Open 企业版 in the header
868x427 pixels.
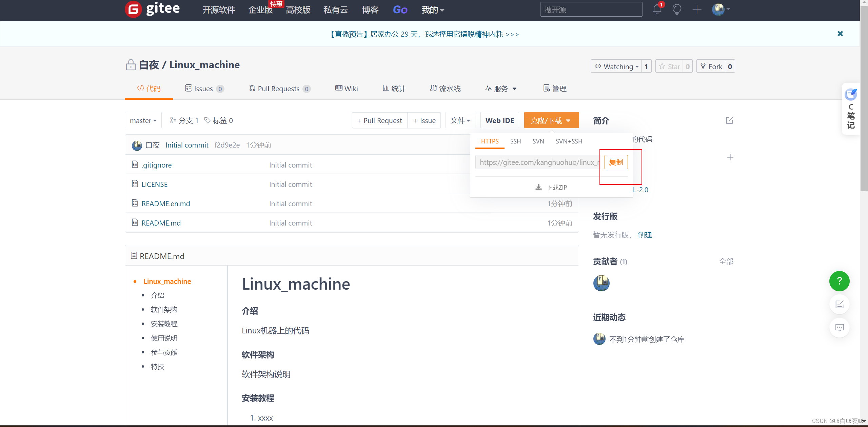tap(260, 10)
